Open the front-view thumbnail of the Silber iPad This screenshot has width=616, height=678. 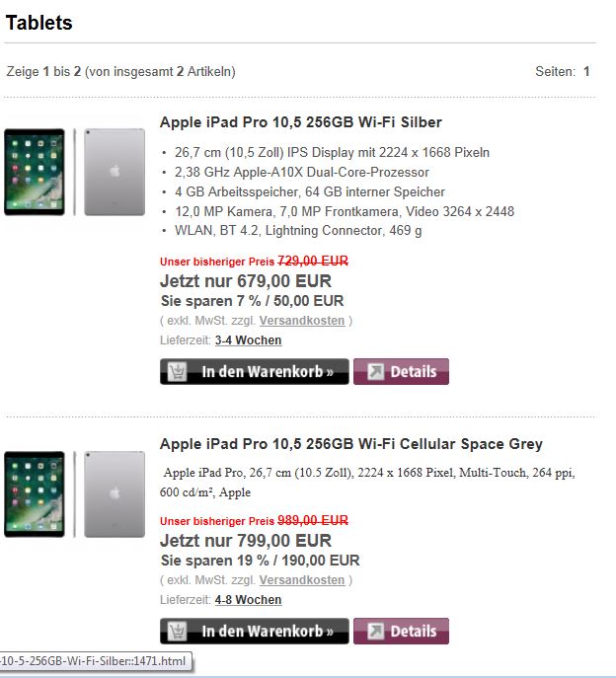point(35,172)
